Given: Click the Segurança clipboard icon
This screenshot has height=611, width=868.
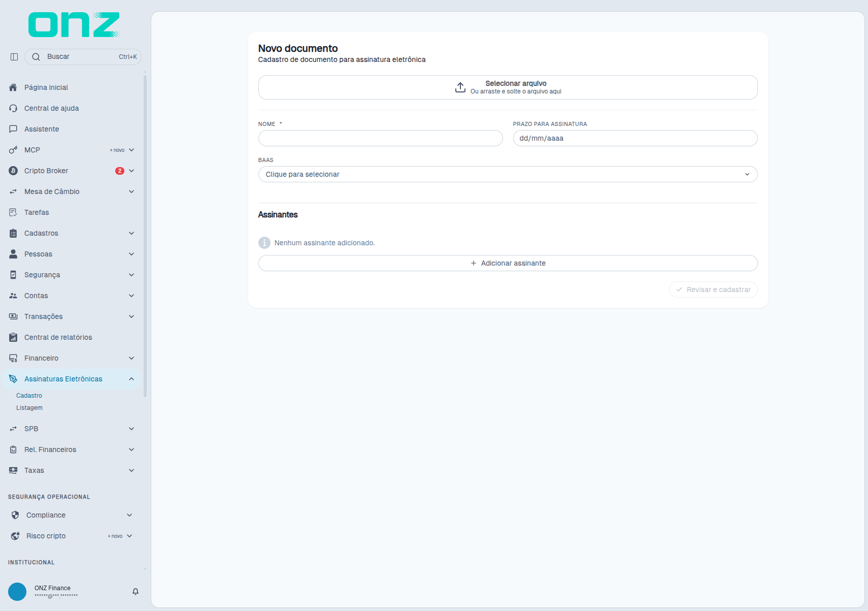Looking at the screenshot, I should click(13, 275).
